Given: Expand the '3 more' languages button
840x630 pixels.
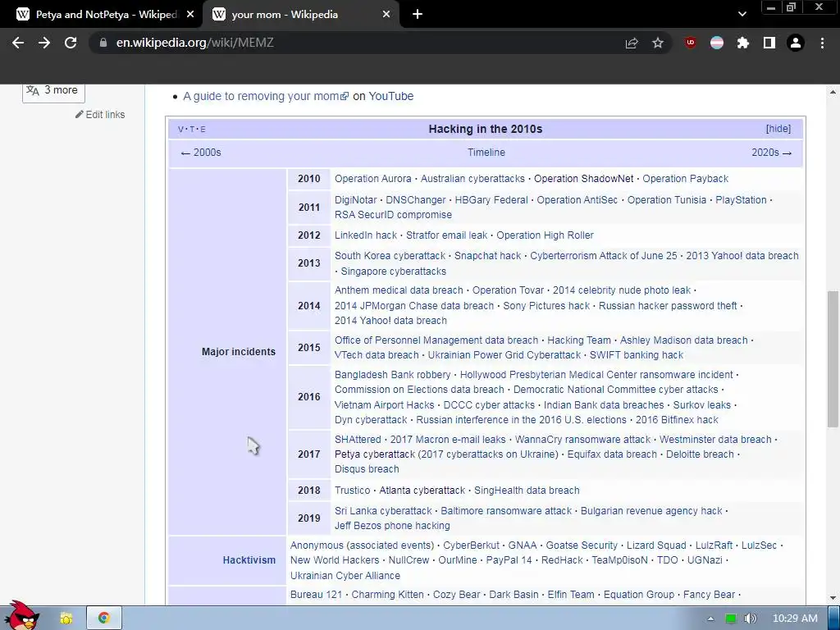Looking at the screenshot, I should tap(53, 90).
